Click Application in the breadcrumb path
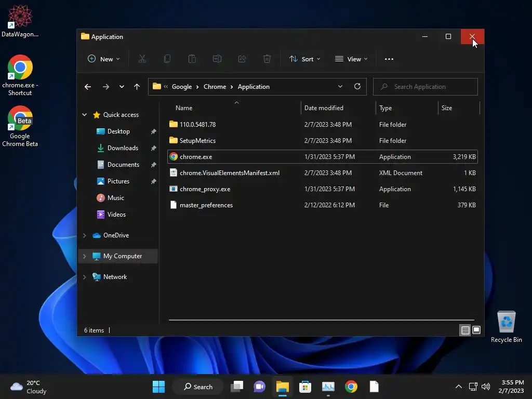532x399 pixels. 254,87
